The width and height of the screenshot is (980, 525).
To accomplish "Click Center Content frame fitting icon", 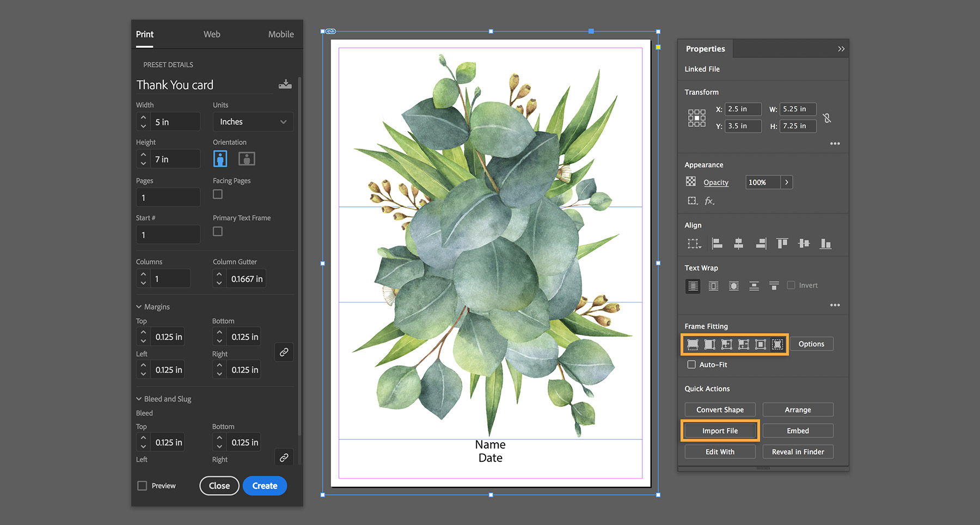I will point(760,344).
